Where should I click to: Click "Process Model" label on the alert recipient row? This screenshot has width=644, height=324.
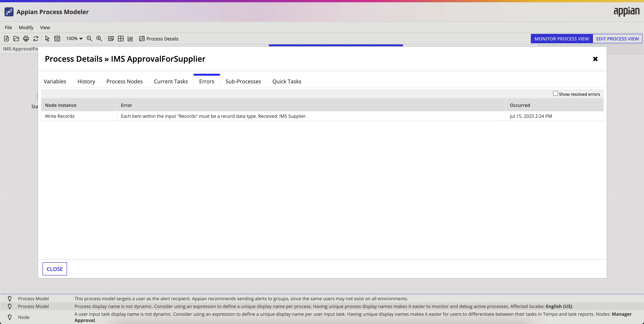[33, 299]
